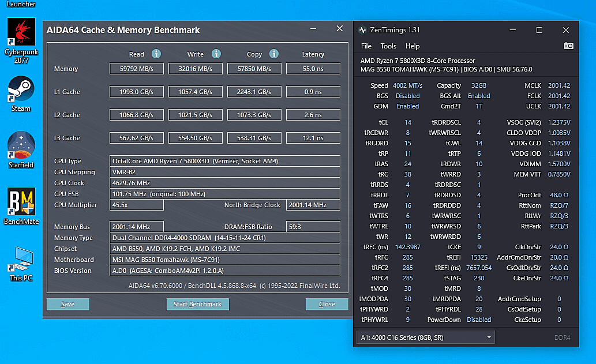Open the Steam desktop icon
This screenshot has width=596, height=364.
click(21, 93)
